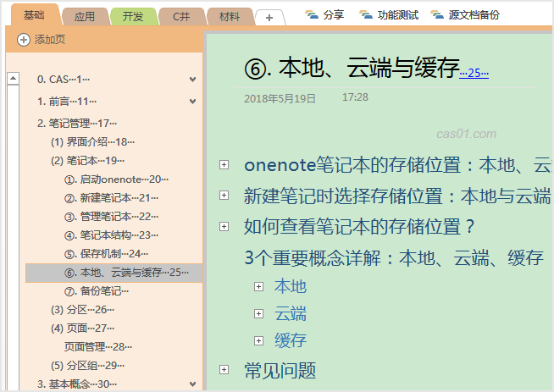
Task: Click the page list scroll up arrow
Action: (x=13, y=78)
